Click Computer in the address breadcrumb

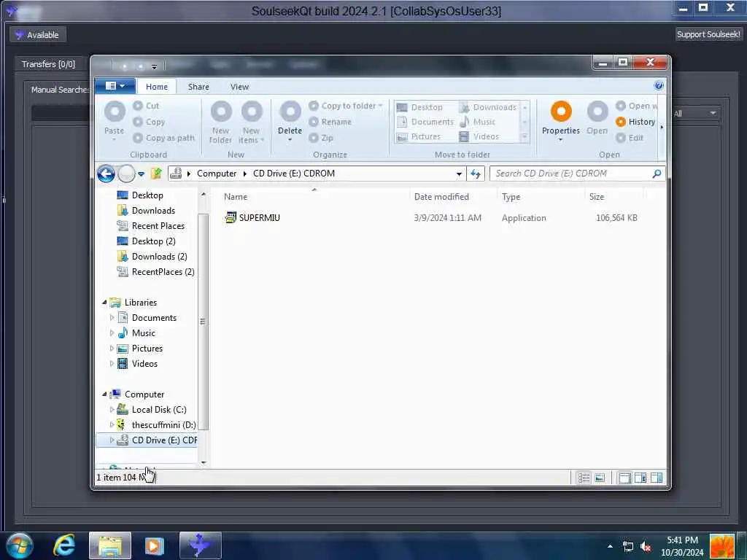[x=216, y=174]
